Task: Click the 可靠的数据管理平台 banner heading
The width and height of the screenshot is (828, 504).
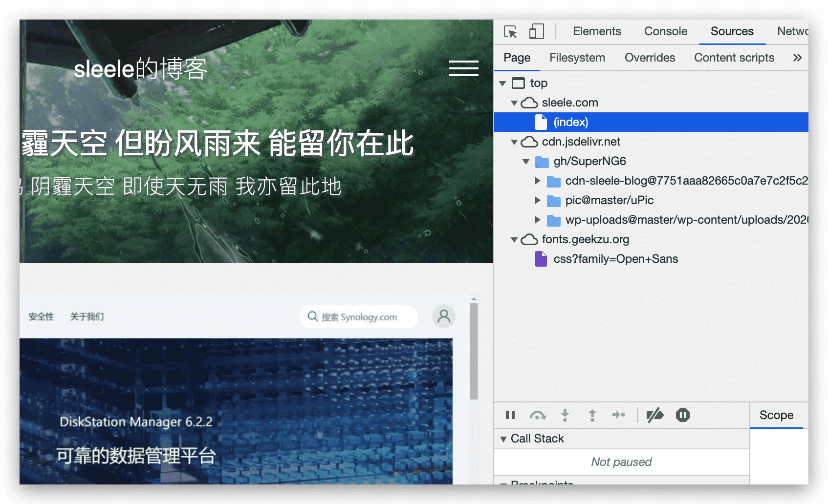Action: (x=136, y=456)
